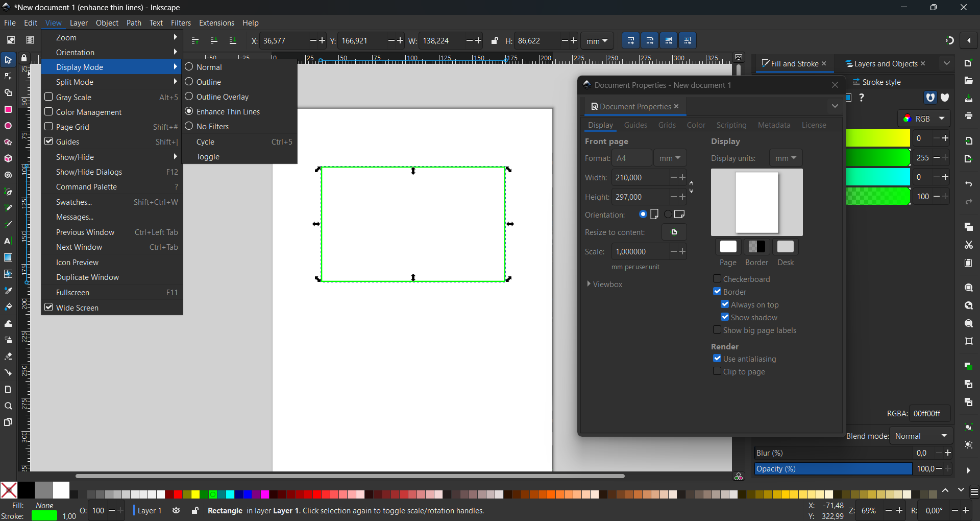Image resolution: width=980 pixels, height=521 pixels.
Task: Click the Opacity (%) slider
Action: click(833, 469)
